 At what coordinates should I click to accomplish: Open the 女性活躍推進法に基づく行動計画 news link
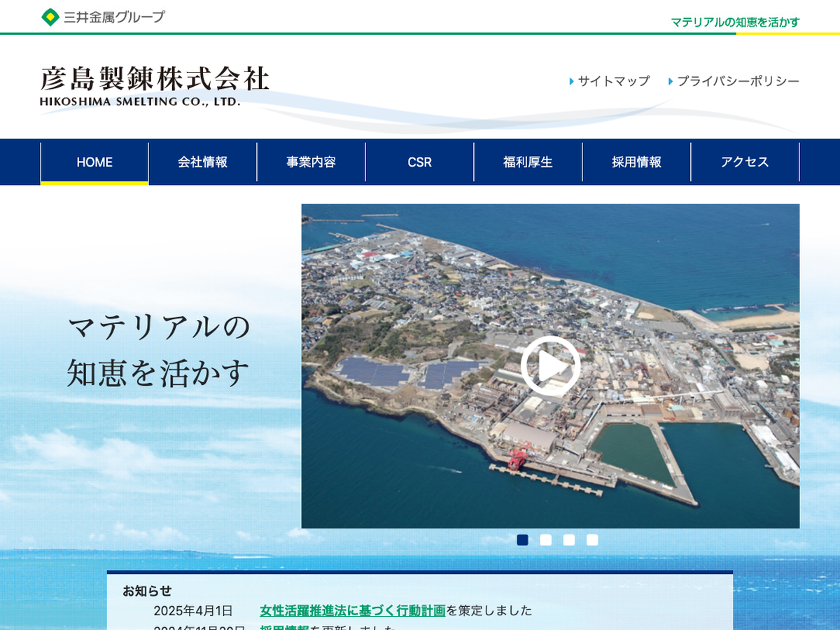(352, 610)
